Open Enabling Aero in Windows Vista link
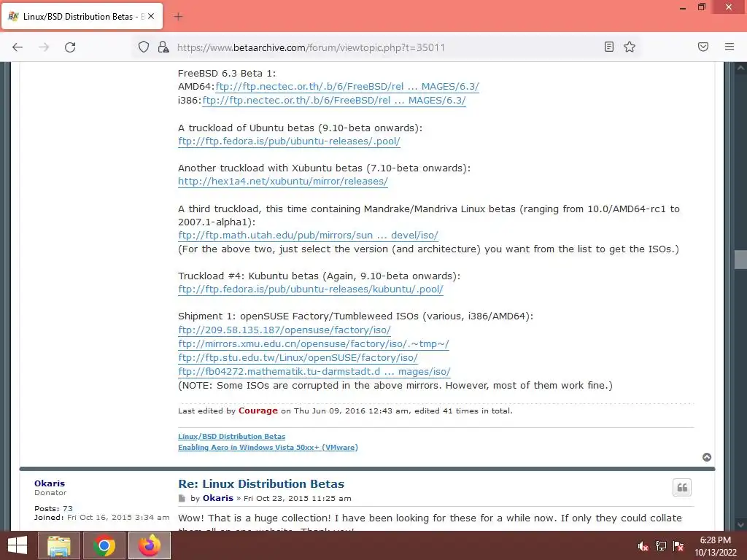 point(268,447)
